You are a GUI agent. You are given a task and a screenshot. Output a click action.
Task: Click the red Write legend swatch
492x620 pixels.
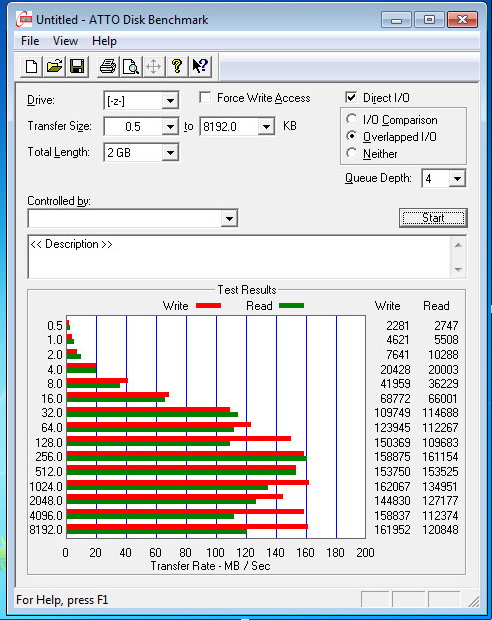click(x=208, y=305)
